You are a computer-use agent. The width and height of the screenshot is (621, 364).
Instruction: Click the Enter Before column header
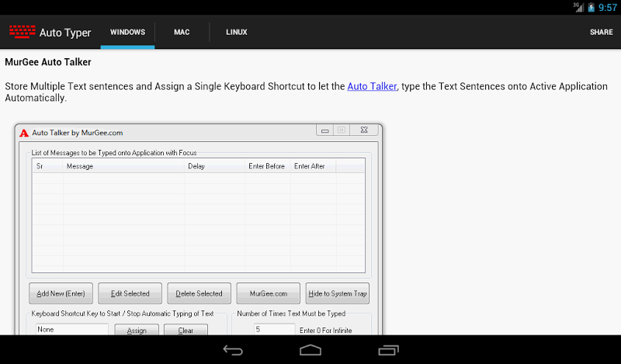267,166
